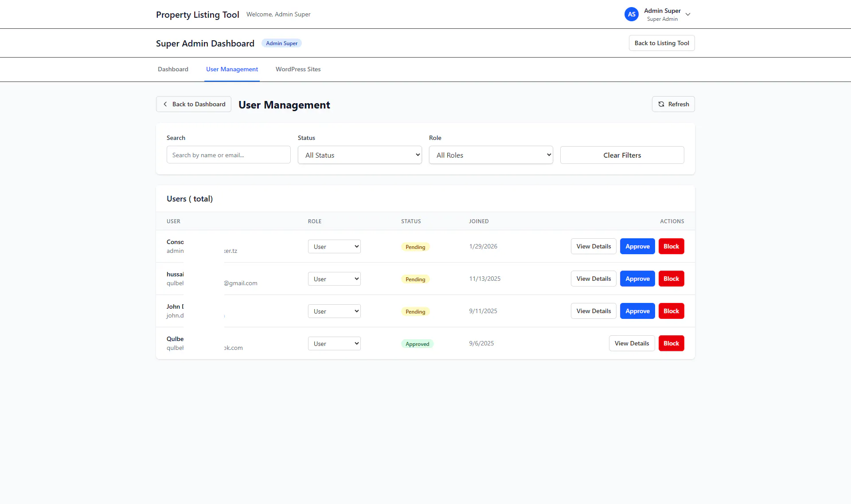Open role dropdown for 11/13/2025 user
The width and height of the screenshot is (851, 504).
[x=334, y=279]
